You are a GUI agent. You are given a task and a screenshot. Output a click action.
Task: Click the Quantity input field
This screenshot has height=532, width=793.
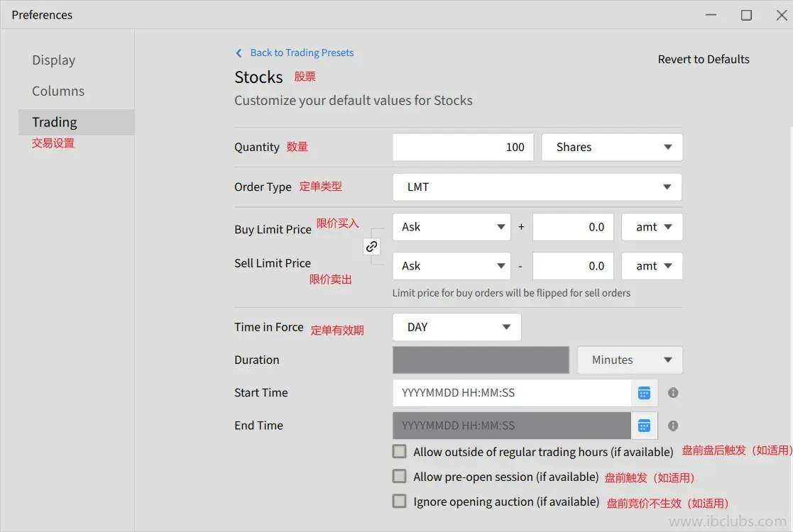coord(463,148)
